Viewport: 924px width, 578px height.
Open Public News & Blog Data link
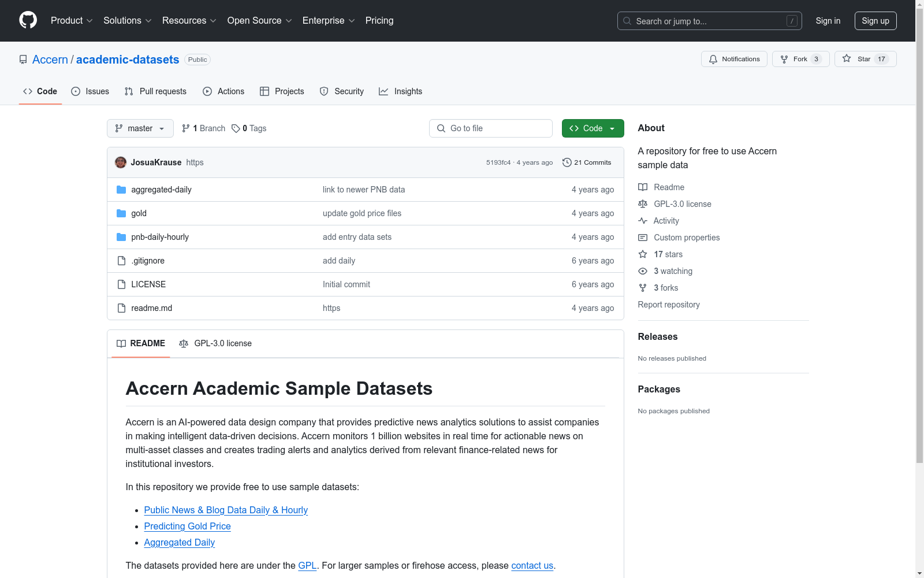tap(226, 510)
